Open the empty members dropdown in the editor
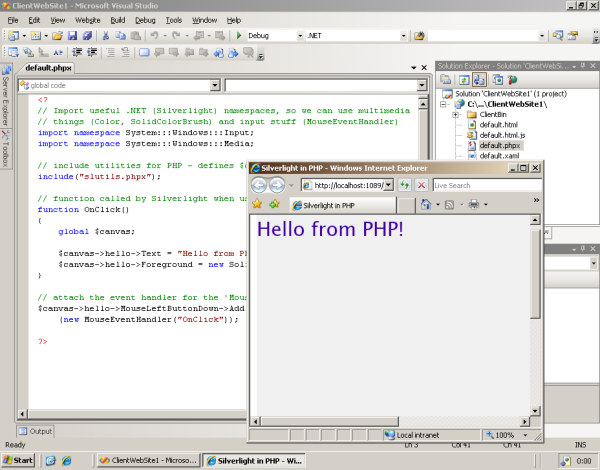 (x=421, y=85)
